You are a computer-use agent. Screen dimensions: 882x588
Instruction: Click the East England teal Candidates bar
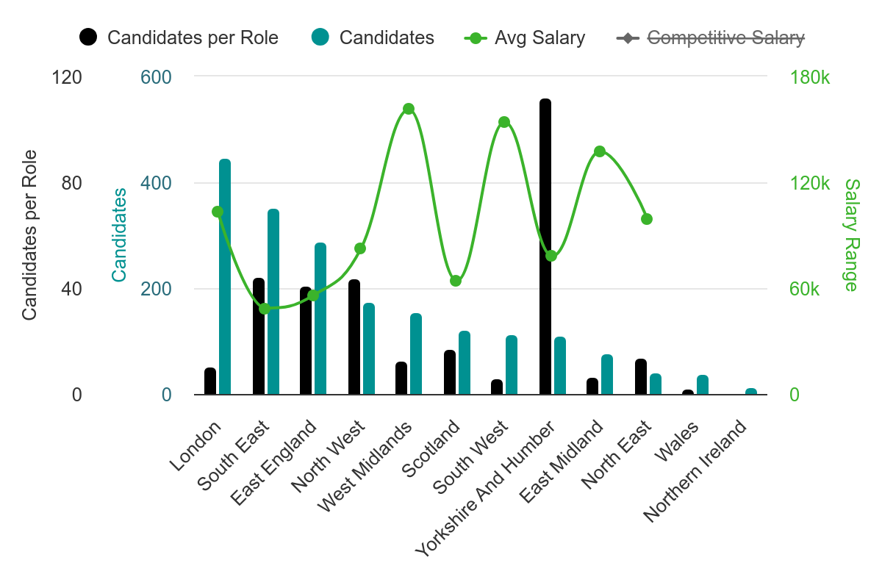click(x=320, y=318)
